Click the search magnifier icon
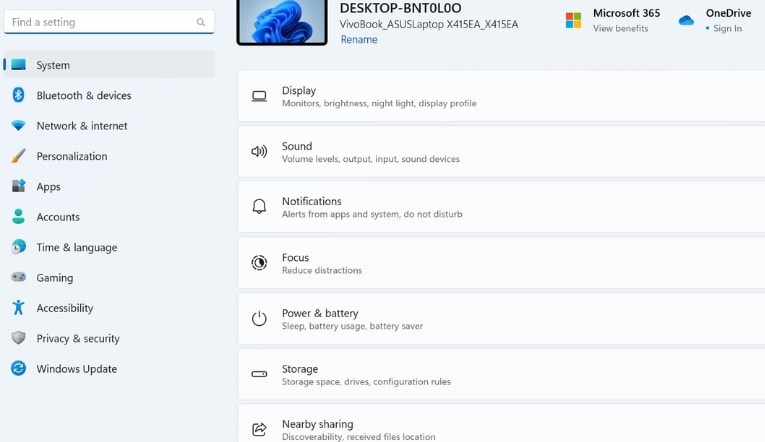This screenshot has width=765, height=442. pos(201,22)
